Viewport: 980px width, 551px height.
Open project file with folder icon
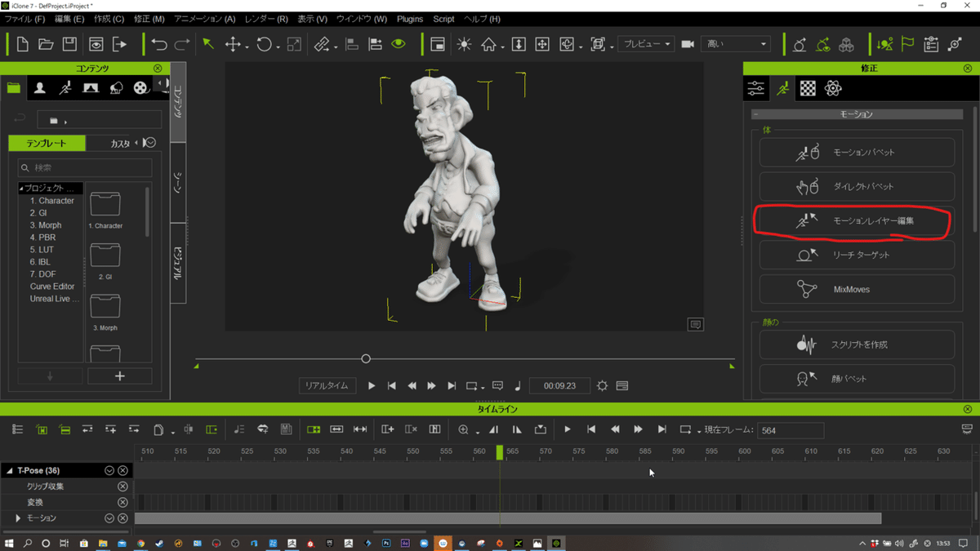pyautogui.click(x=46, y=44)
